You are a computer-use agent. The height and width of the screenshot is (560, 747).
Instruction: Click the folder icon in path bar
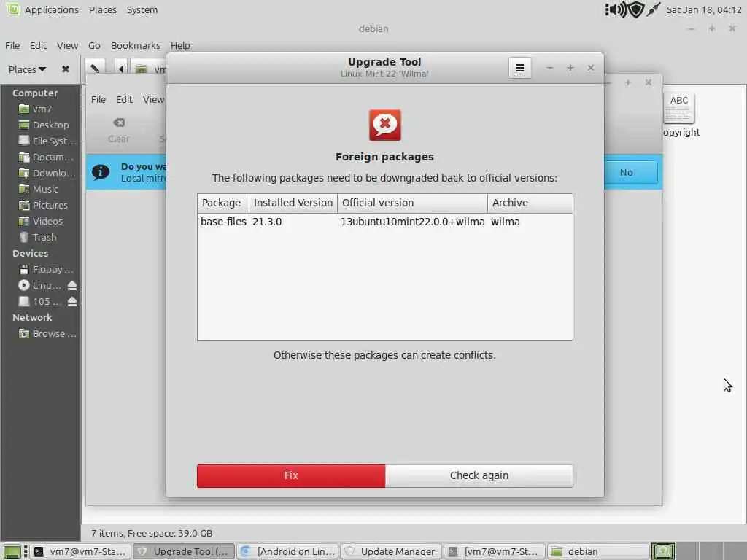point(141,69)
